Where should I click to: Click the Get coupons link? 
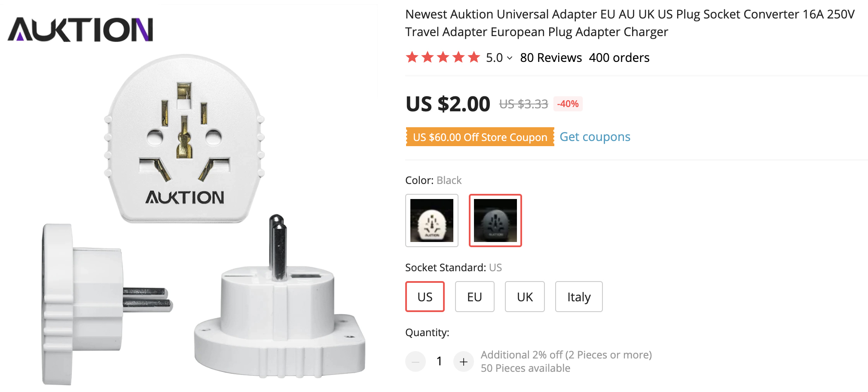tap(595, 137)
